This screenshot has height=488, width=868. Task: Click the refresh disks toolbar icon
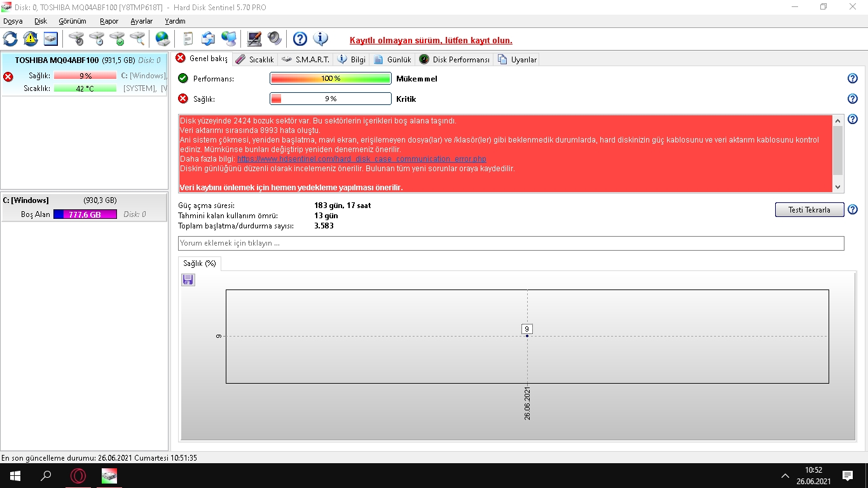click(x=11, y=39)
